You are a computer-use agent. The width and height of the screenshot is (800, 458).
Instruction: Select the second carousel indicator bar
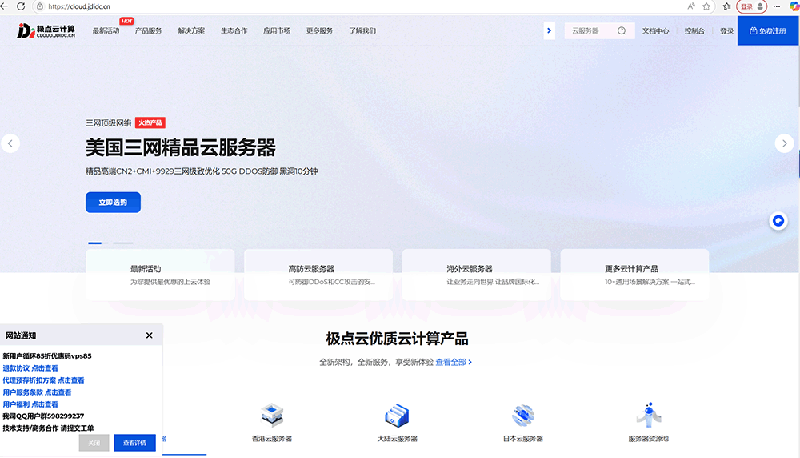pos(123,243)
